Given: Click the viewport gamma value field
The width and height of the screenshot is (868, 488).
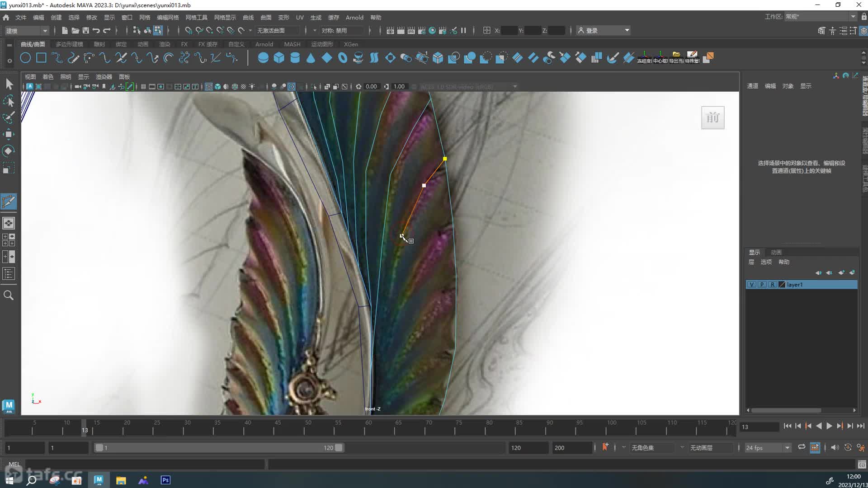Looking at the screenshot, I should [399, 86].
